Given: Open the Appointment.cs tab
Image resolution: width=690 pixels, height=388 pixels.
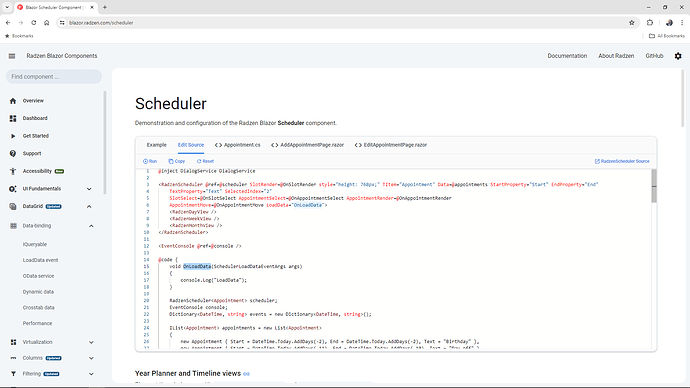Looking at the screenshot, I should click(238, 145).
